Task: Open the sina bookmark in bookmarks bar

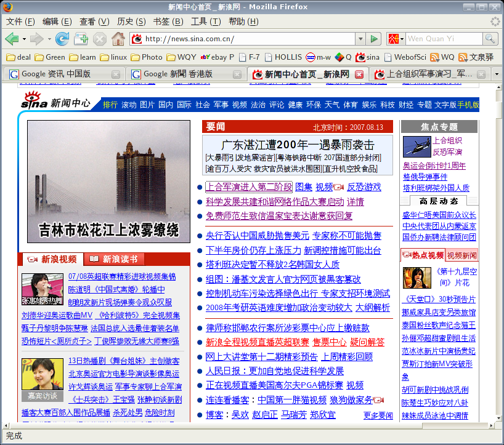Action: [368, 57]
